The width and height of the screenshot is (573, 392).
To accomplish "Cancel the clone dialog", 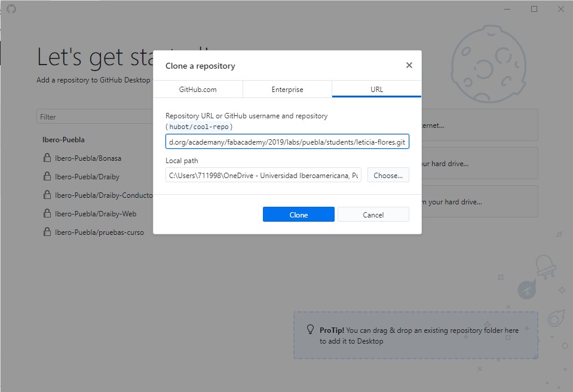I will (x=373, y=215).
